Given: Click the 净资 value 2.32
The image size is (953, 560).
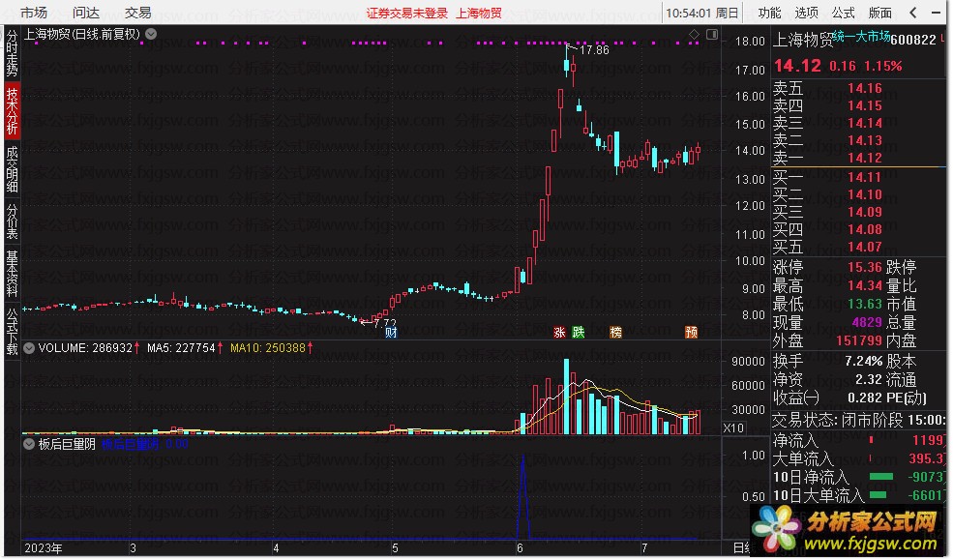Looking at the screenshot, I should click(869, 379).
